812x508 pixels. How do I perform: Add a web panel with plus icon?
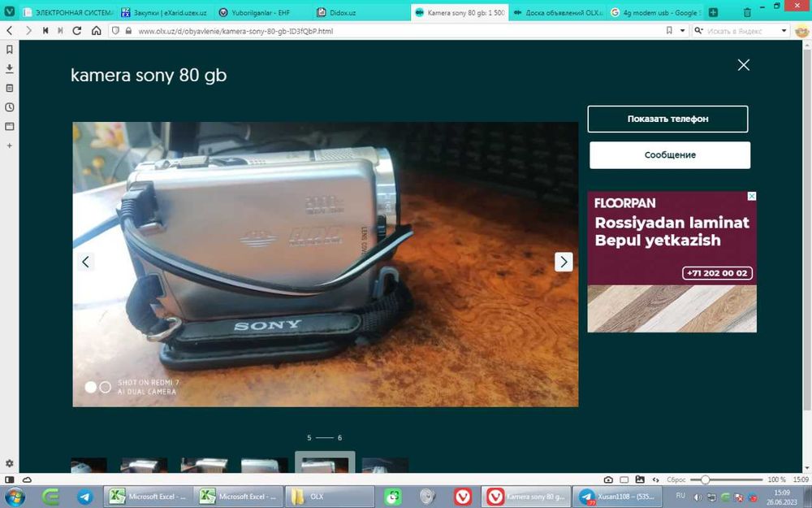9,145
